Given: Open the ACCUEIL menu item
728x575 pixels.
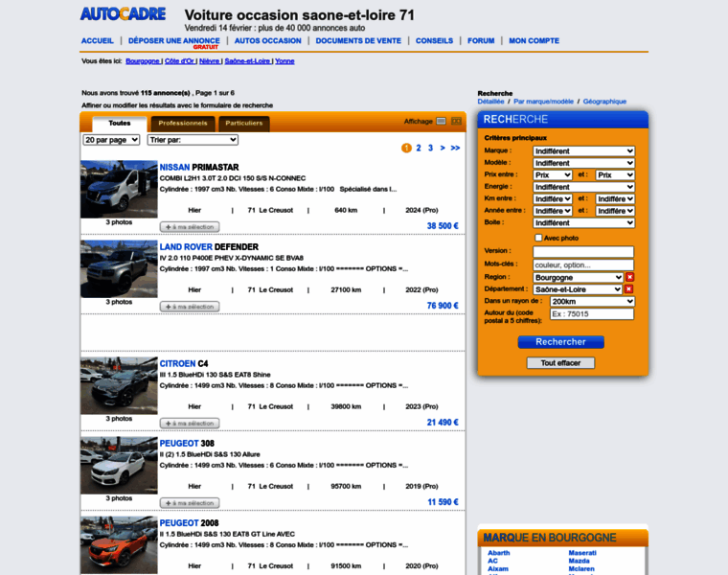Looking at the screenshot, I should tap(98, 41).
